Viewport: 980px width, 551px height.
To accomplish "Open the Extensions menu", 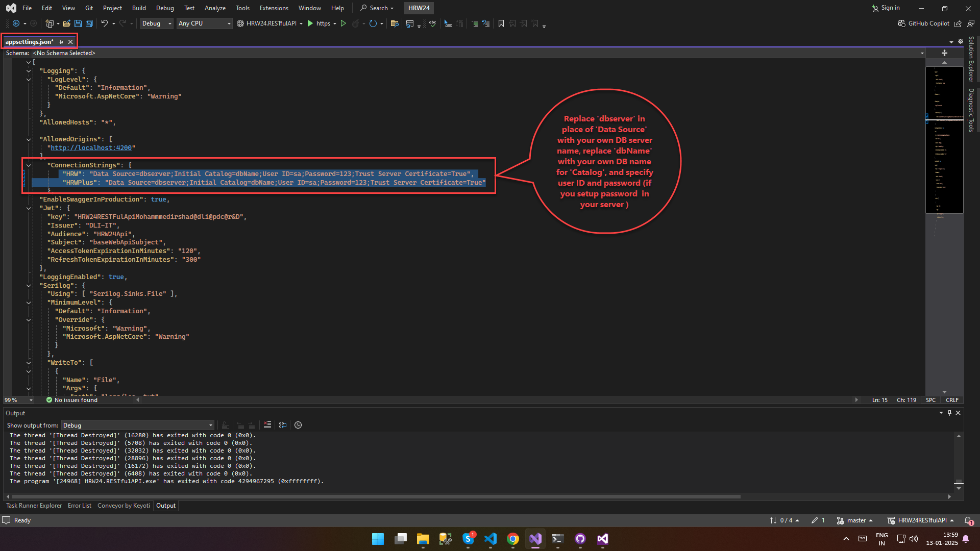I will coord(274,8).
